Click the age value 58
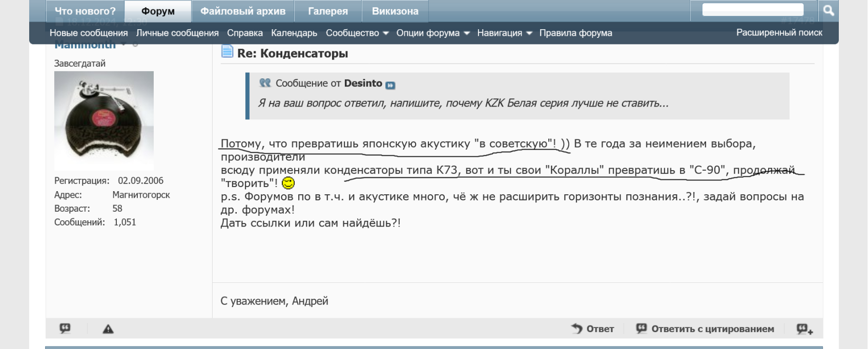Image resolution: width=868 pixels, height=349 pixels. pyautogui.click(x=117, y=209)
